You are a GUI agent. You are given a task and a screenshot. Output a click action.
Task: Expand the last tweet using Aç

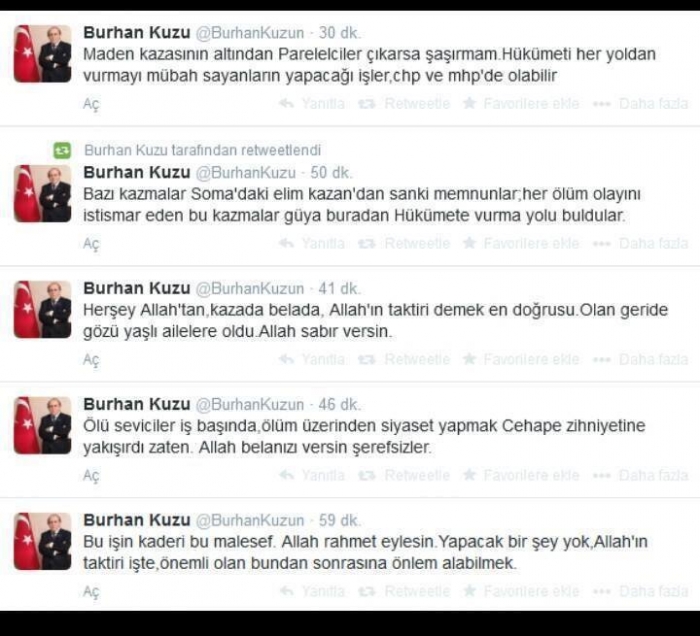tap(91, 591)
